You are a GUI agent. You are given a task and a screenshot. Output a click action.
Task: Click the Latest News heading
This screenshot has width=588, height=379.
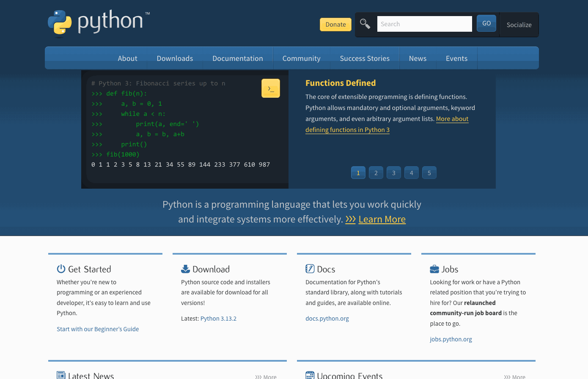pos(91,375)
